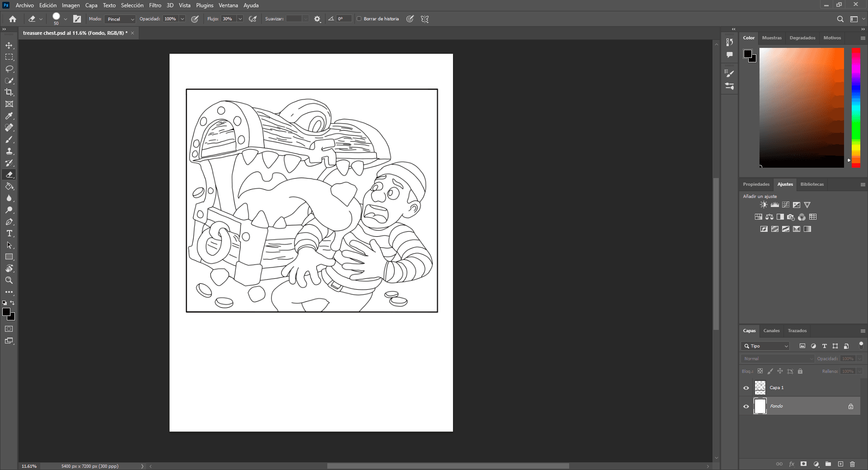Viewport: 868px width, 470px height.
Task: Open the Tipo layer filter dropdown
Action: pos(765,346)
